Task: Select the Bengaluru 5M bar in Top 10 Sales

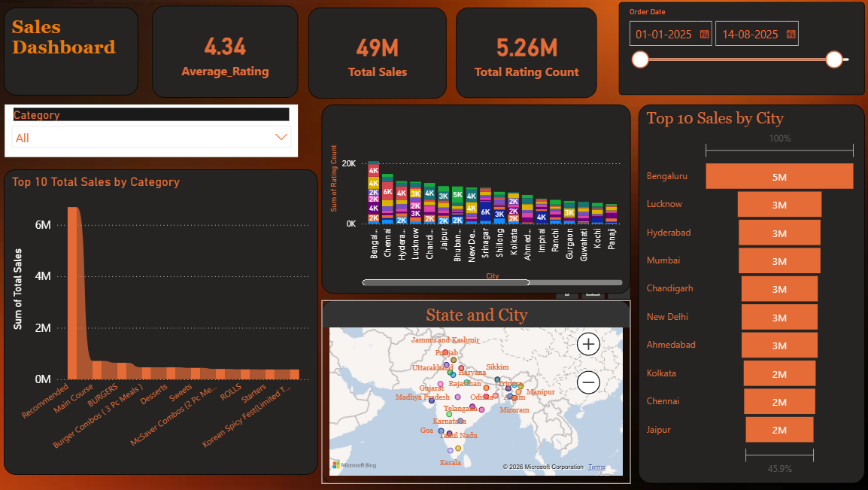Action: 779,177
